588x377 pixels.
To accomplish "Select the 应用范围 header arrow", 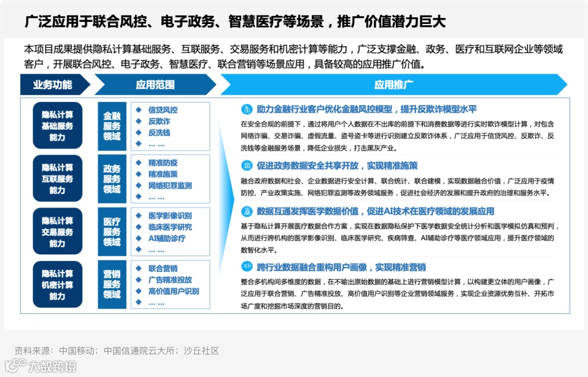I will click(x=155, y=84).
